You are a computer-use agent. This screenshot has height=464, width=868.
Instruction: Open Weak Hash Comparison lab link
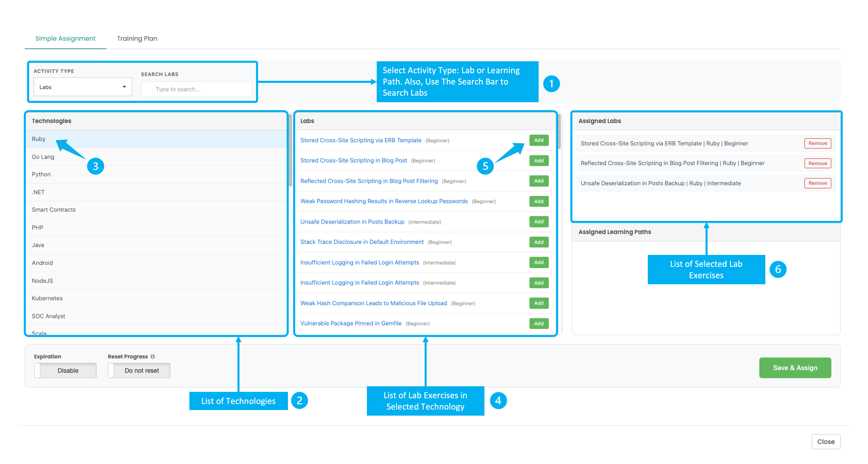[x=373, y=303]
